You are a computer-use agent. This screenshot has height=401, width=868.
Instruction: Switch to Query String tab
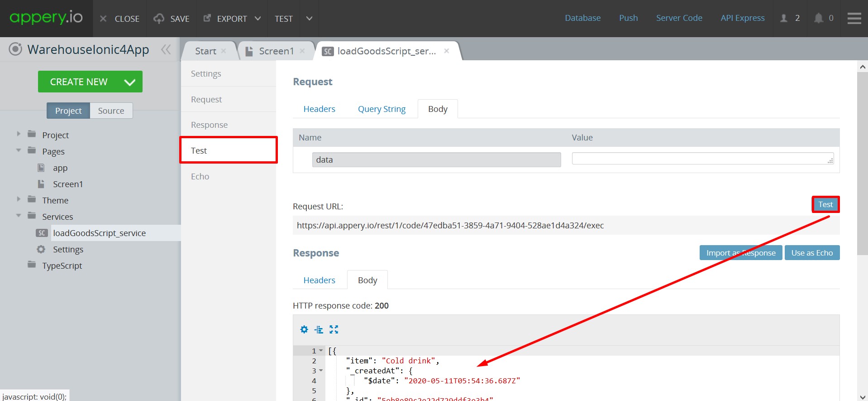pos(382,109)
